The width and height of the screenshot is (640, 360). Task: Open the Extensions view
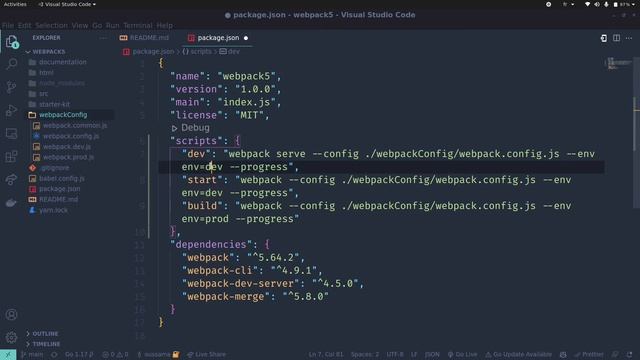[11, 156]
